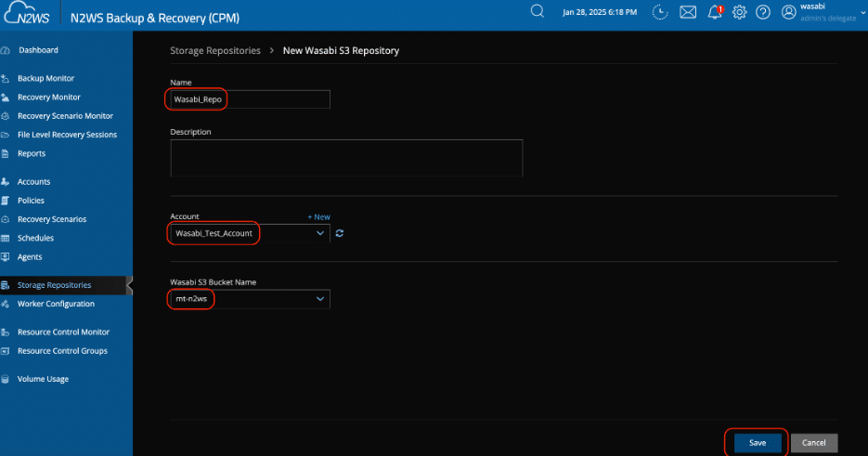Click the Recovery Scenario Monitor icon
868x456 pixels.
(x=6, y=116)
